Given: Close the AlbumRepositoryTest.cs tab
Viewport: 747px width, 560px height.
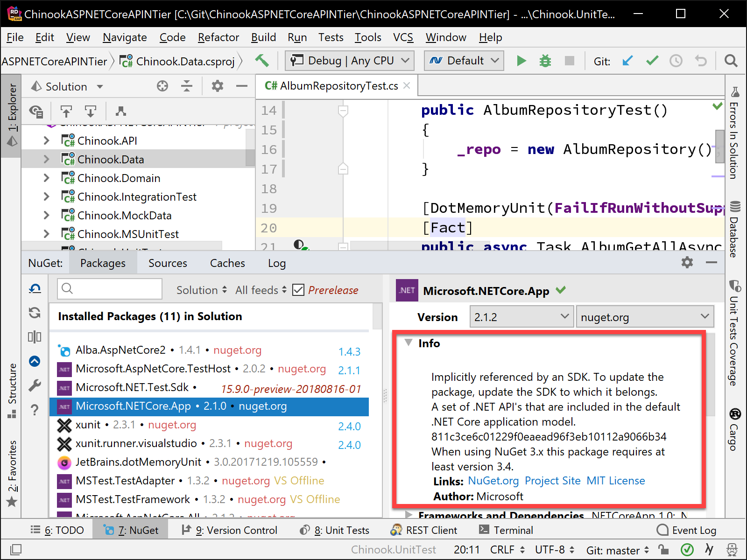Looking at the screenshot, I should [x=407, y=85].
